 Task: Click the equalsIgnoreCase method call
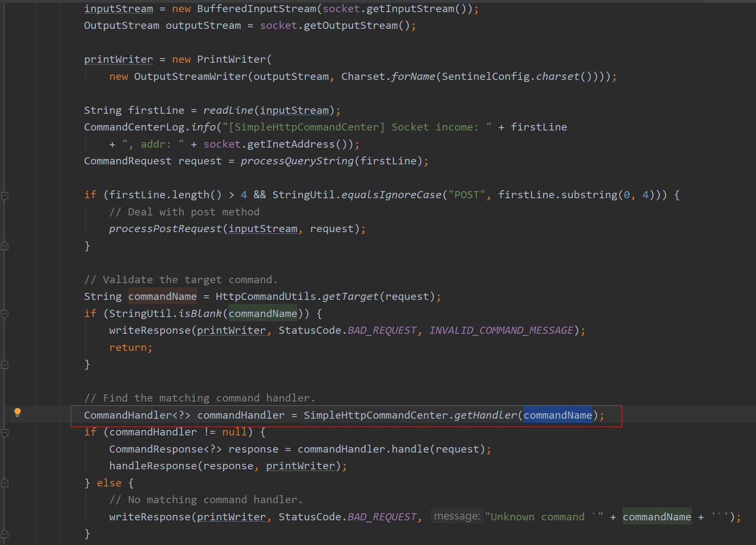click(x=392, y=195)
